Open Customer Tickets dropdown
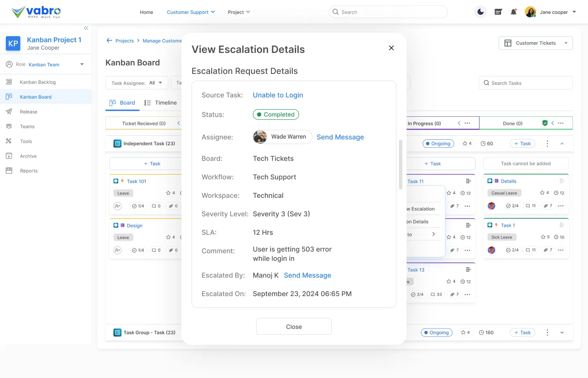The width and height of the screenshot is (588, 378). [535, 43]
